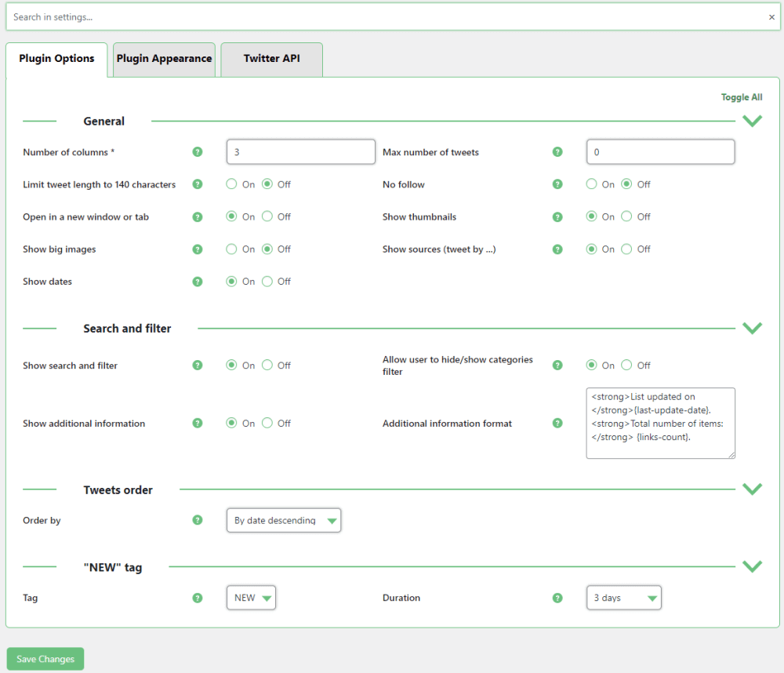Open help tooltip for Show big images
784x673 pixels.
(x=198, y=249)
